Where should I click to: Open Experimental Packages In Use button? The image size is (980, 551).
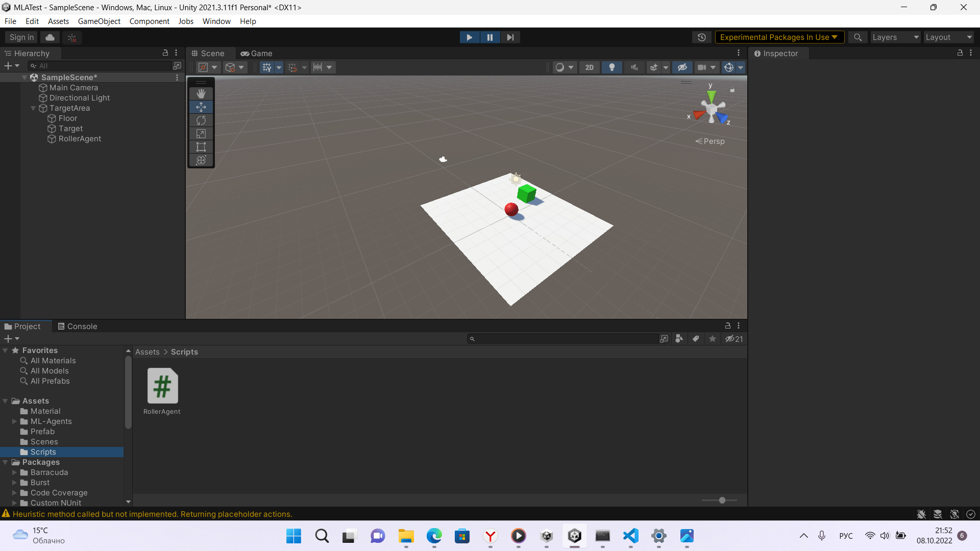[x=779, y=37]
